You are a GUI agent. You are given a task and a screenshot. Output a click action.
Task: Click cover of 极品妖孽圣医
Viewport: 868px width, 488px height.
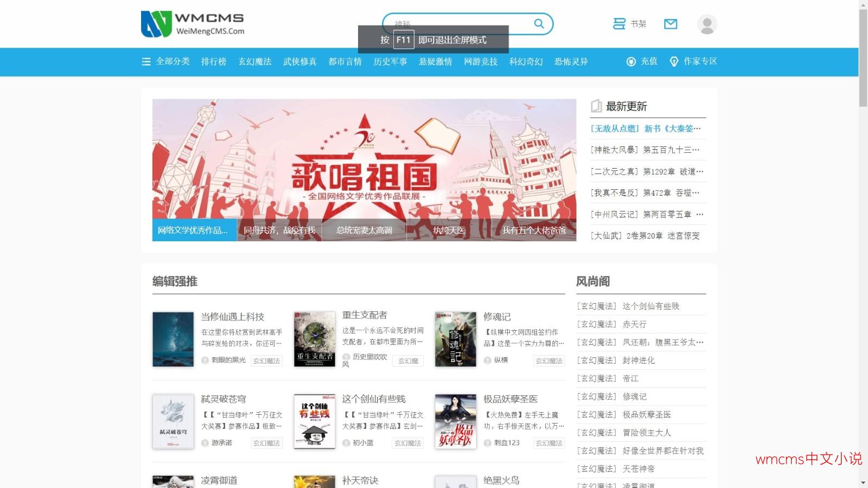(x=456, y=421)
